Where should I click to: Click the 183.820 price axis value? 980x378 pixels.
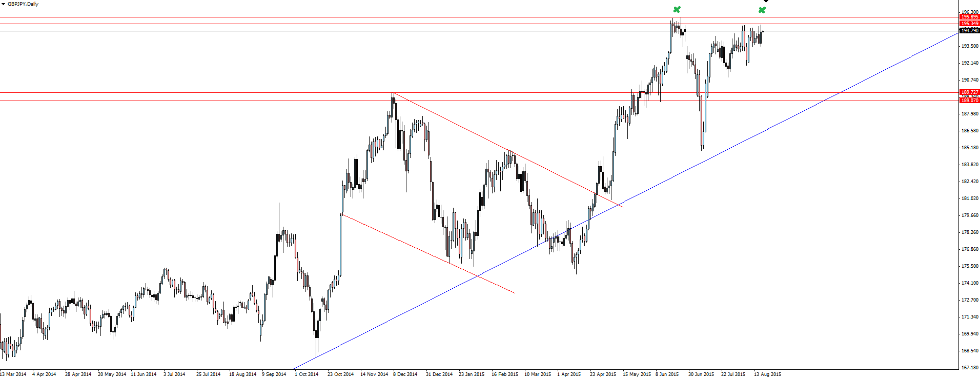969,165
